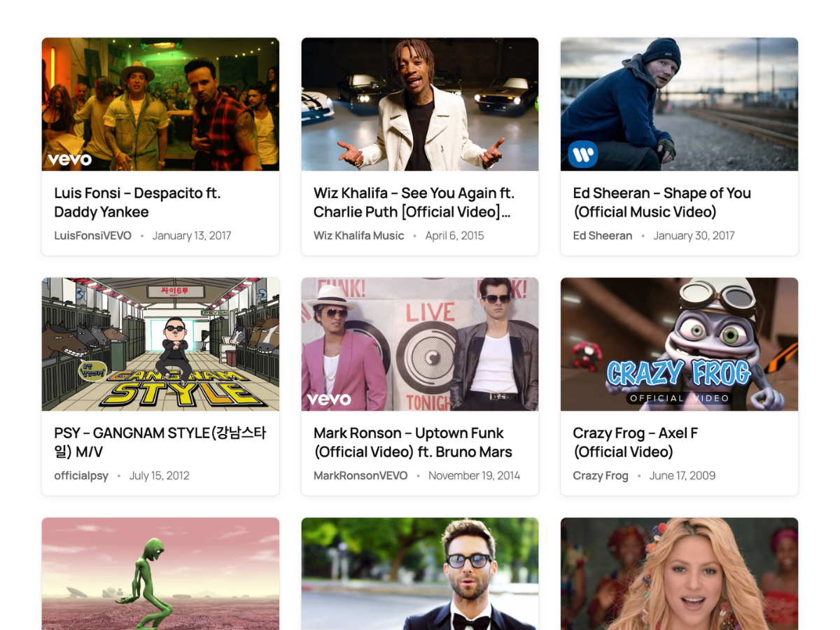Click the Warner Music logo on Ed Sheeran thumbnail
The height and width of the screenshot is (630, 840).
582,154
